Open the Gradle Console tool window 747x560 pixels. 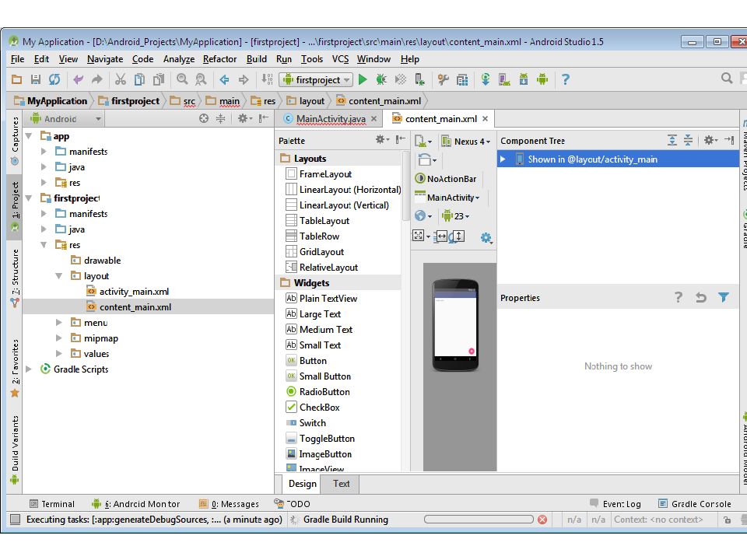pyautogui.click(x=695, y=504)
